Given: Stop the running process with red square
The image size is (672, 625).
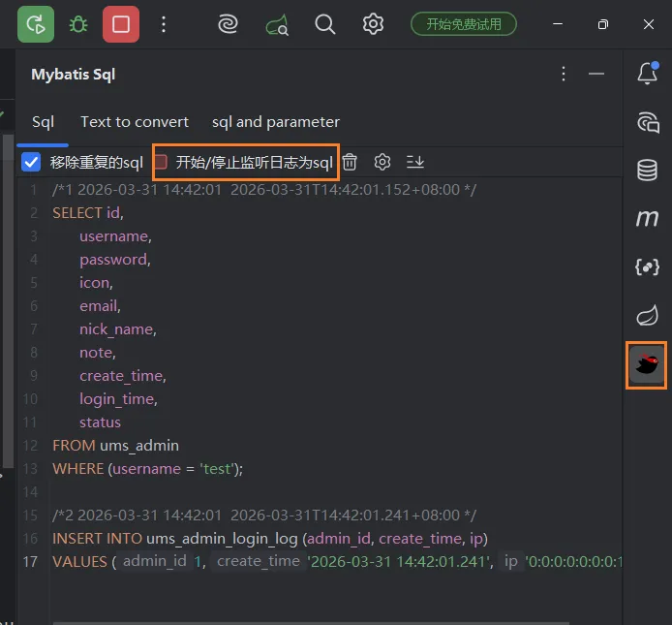Looking at the screenshot, I should [x=121, y=24].
